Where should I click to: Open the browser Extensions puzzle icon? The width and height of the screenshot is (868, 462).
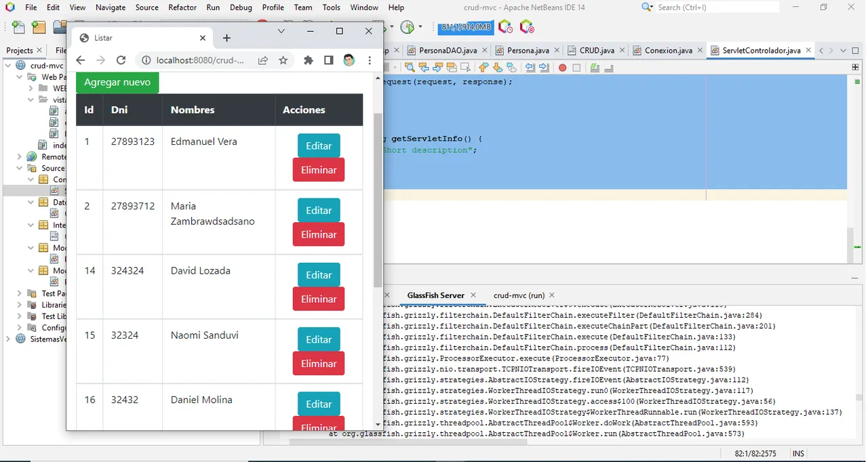(309, 60)
